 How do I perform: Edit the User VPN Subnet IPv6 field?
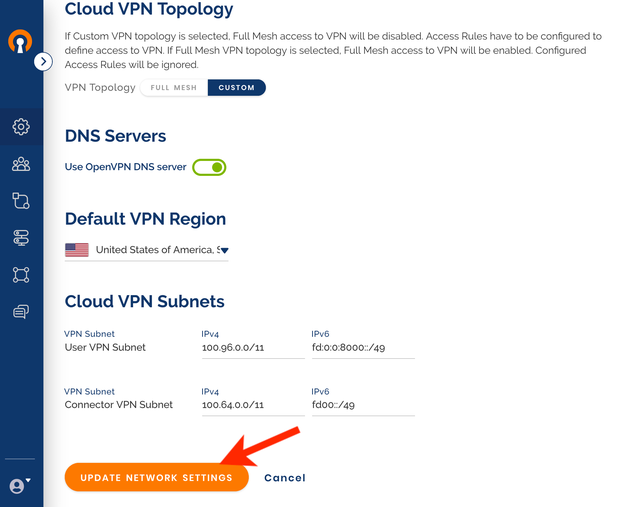click(x=363, y=348)
